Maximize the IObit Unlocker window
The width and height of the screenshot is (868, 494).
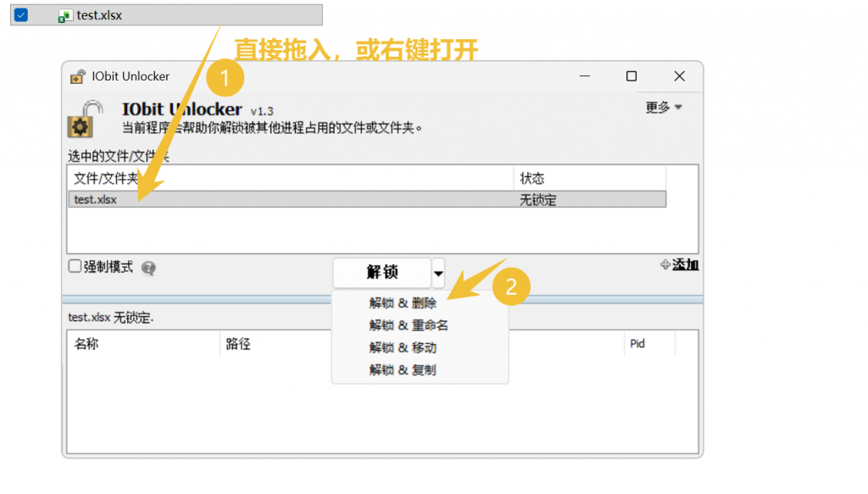coord(632,76)
